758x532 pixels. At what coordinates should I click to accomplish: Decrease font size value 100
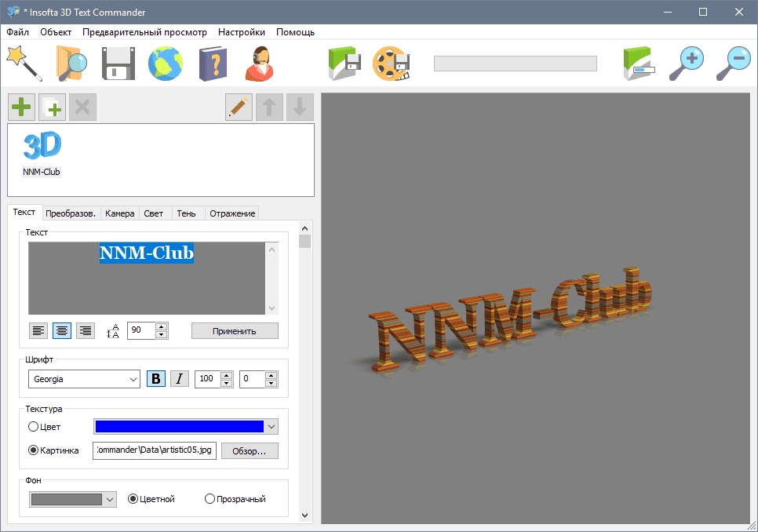(x=226, y=383)
